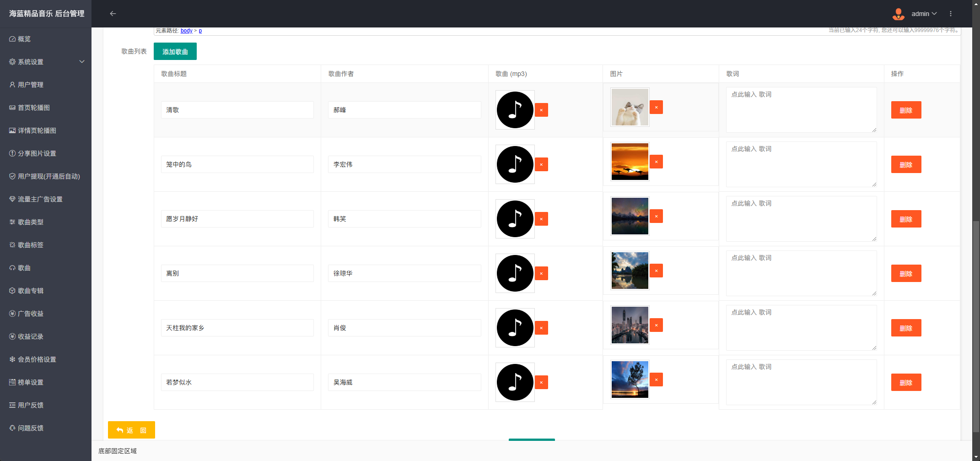
Task: Delete the 离别 song row
Action: pyautogui.click(x=906, y=273)
